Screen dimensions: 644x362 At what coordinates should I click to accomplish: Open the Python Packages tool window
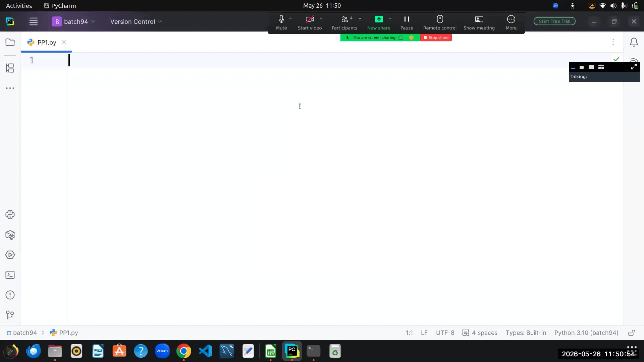click(10, 235)
